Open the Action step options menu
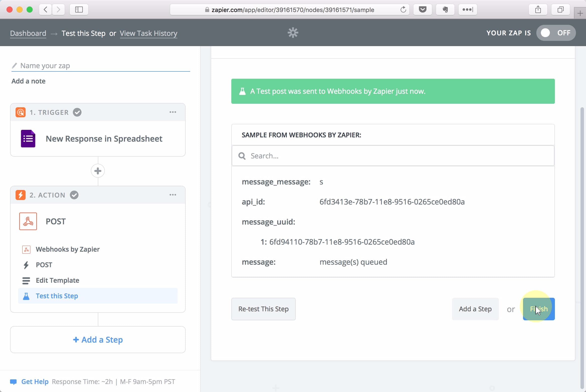Viewport: 586px width, 392px height. click(173, 195)
